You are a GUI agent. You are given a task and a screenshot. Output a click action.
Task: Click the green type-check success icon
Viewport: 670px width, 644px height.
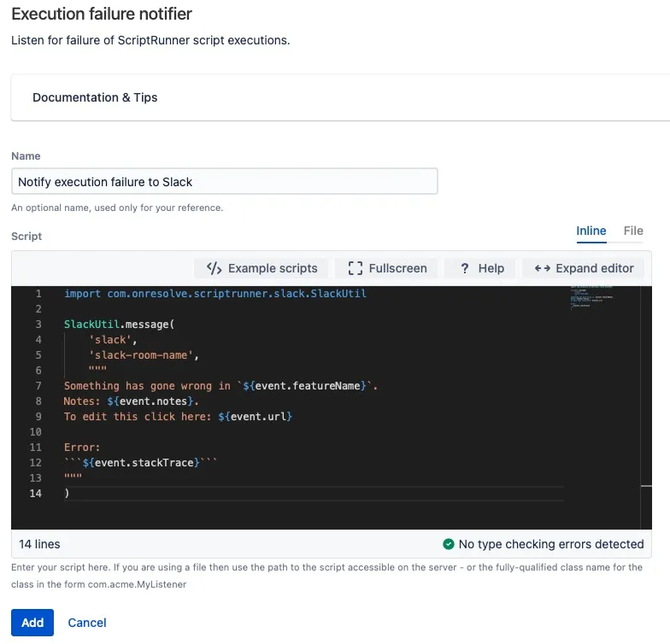[x=448, y=543]
